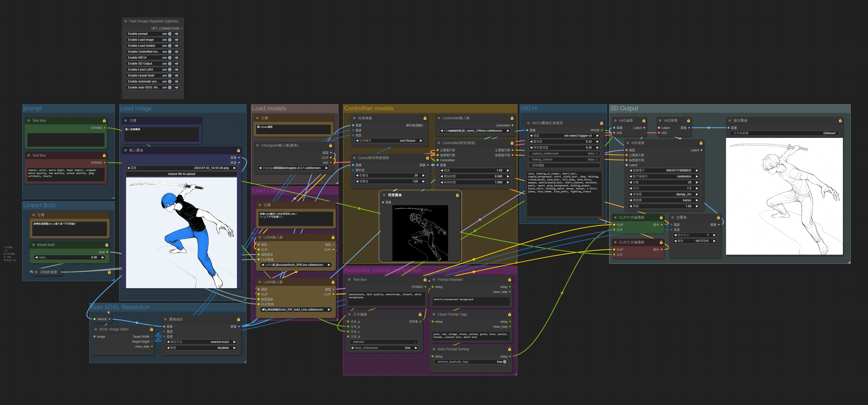Click lock icon on SDXL Image Ratio node
868x405 pixels.
tap(151, 329)
